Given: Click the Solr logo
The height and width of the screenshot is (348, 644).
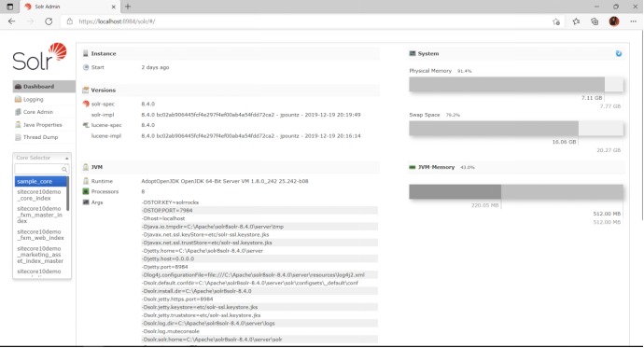Looking at the screenshot, I should (39, 57).
